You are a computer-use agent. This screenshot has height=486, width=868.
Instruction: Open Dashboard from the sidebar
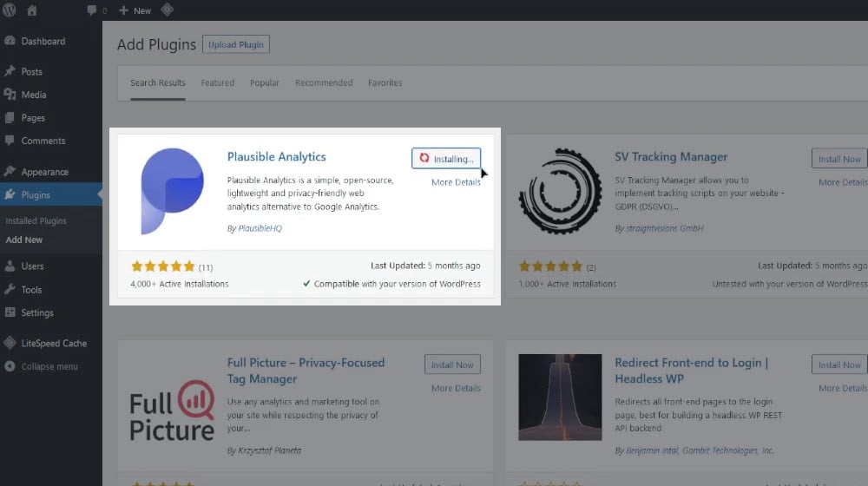[x=43, y=41]
